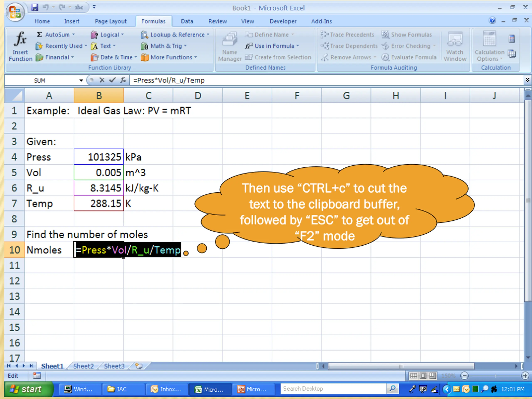
Task: Open the Watch Window
Action: click(x=455, y=46)
